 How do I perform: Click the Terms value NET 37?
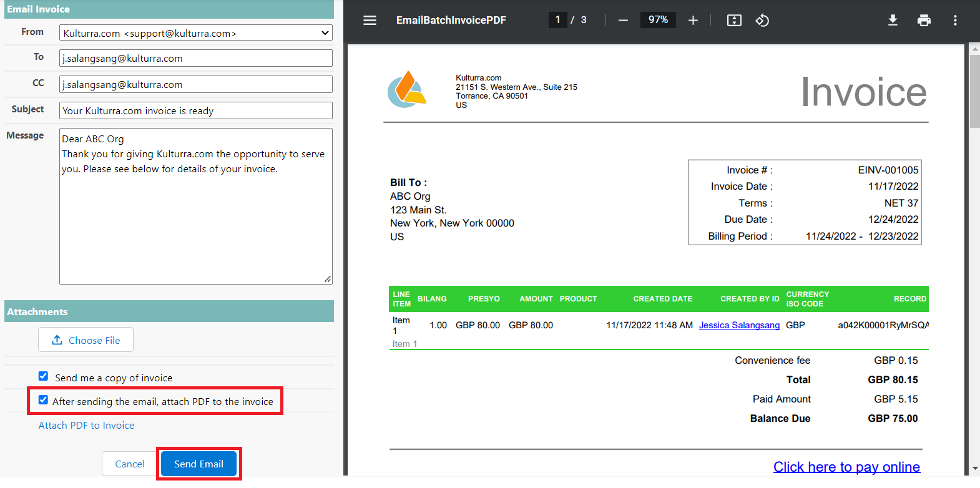[901, 203]
